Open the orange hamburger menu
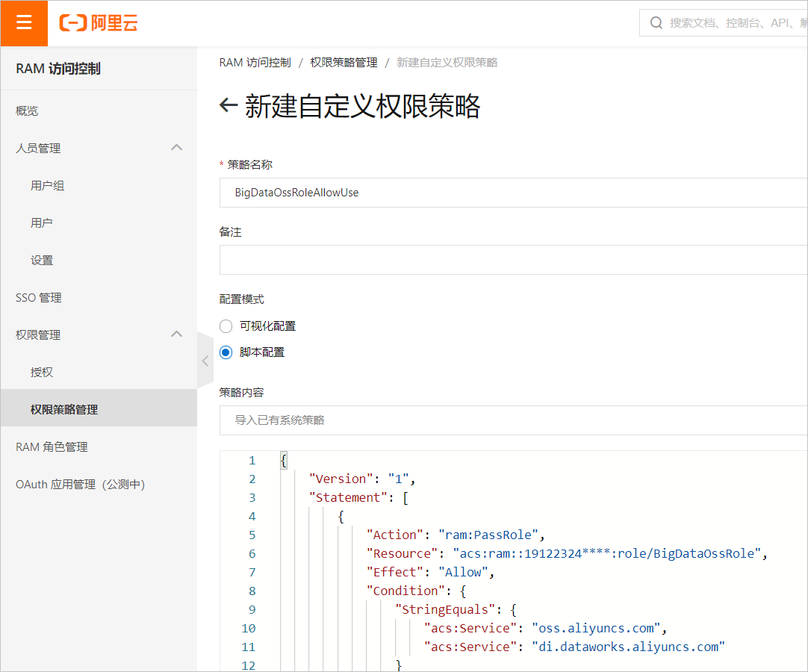This screenshot has width=808, height=672. tap(24, 22)
